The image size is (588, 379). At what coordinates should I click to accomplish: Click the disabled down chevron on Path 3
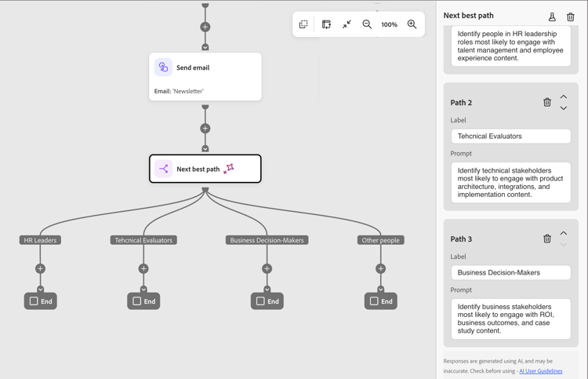pos(563,244)
